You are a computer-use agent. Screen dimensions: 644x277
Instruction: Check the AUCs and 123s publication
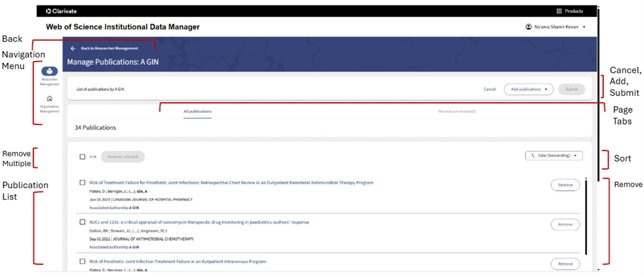point(82,222)
